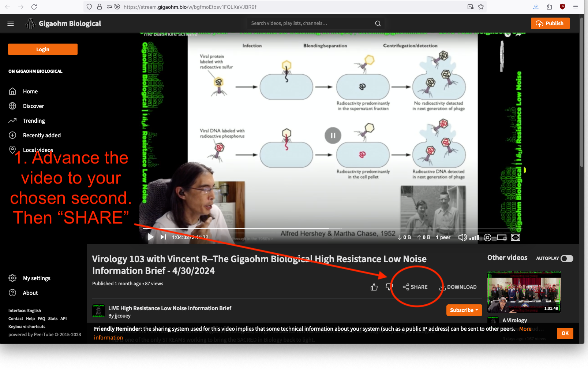Toggle theater mode in player
The image size is (588, 371).
click(x=502, y=237)
